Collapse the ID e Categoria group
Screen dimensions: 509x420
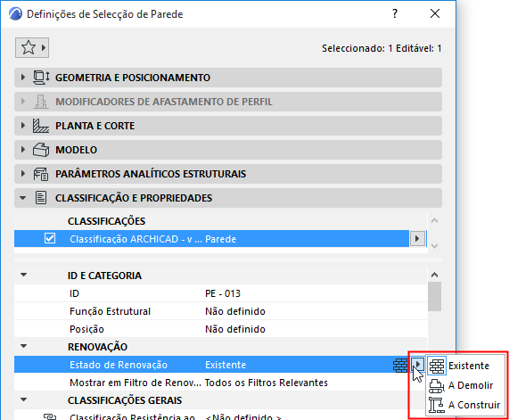tap(24, 275)
